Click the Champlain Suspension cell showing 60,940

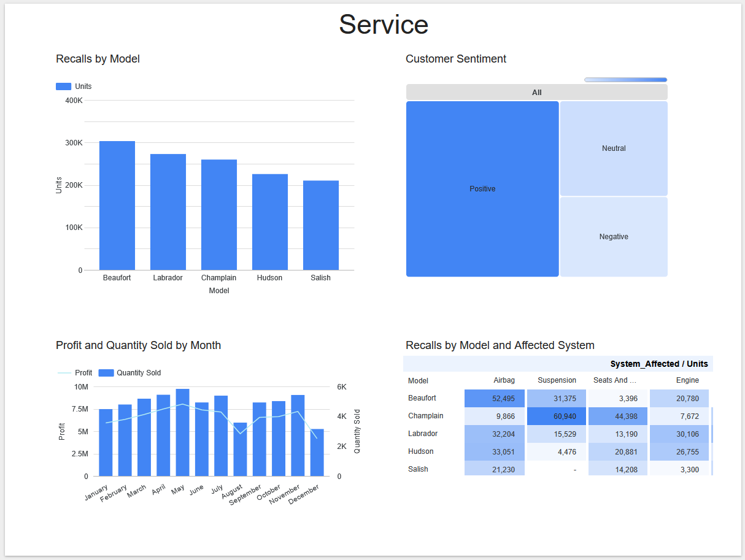pos(556,416)
